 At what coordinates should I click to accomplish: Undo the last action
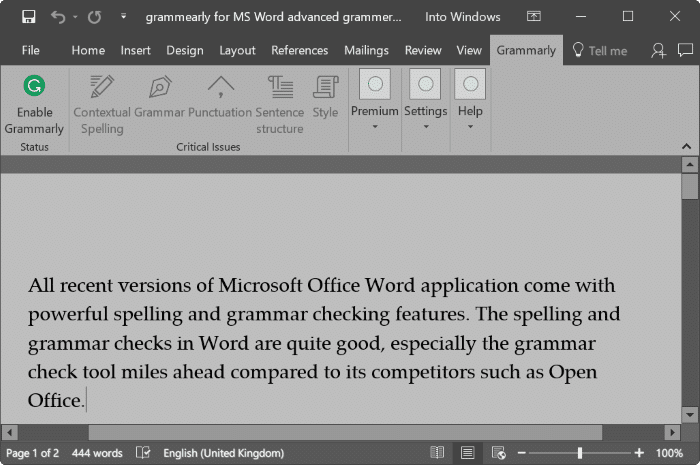(58, 17)
